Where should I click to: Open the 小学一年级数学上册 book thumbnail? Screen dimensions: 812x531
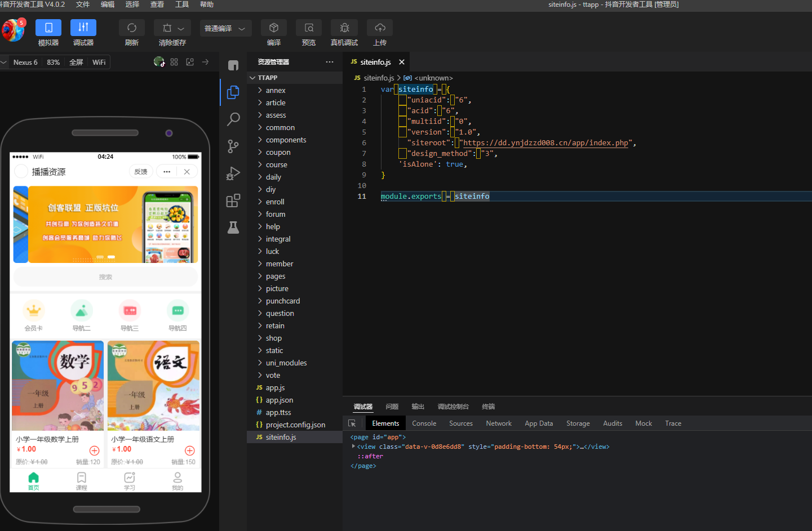[x=58, y=386]
